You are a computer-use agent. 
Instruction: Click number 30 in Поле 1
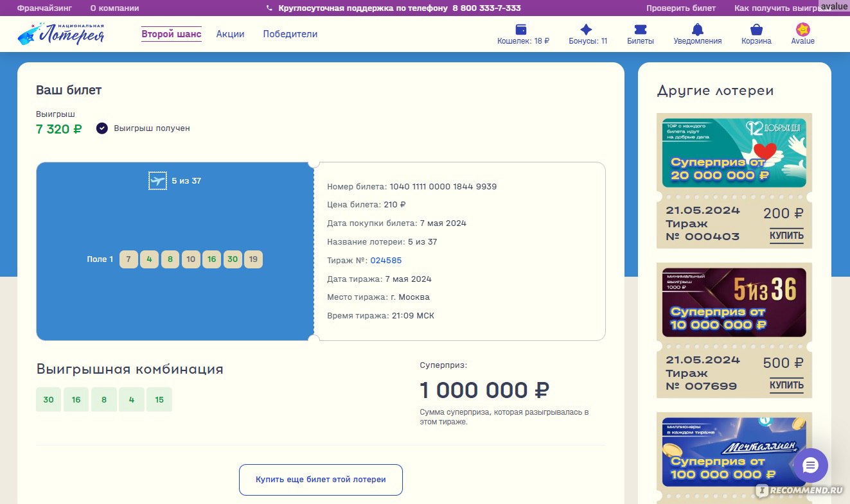tap(233, 259)
